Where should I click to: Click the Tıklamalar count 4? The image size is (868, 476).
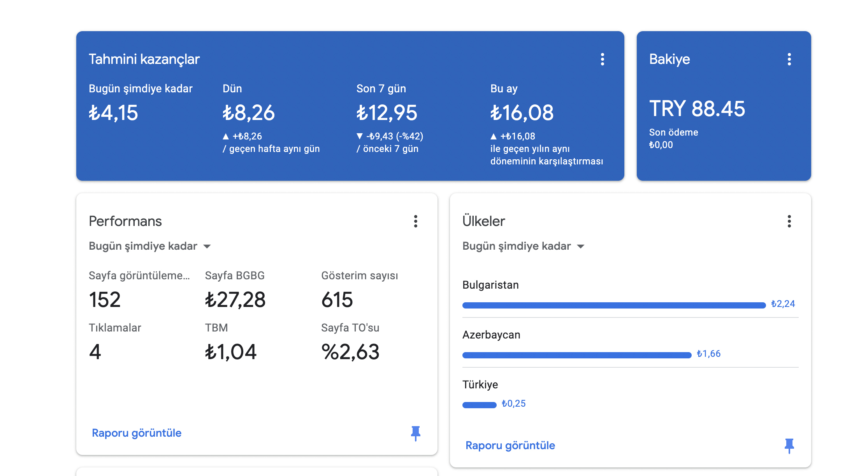[x=95, y=352]
